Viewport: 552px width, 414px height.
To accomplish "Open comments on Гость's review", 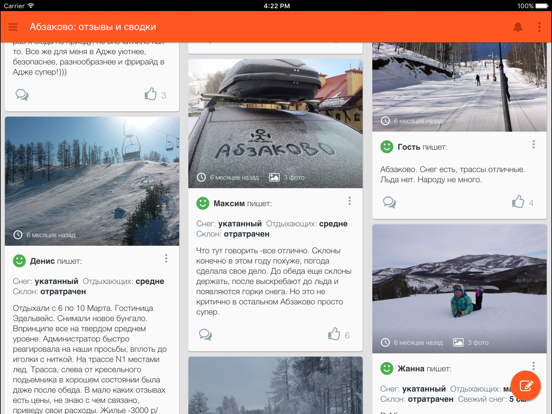I will click(389, 202).
